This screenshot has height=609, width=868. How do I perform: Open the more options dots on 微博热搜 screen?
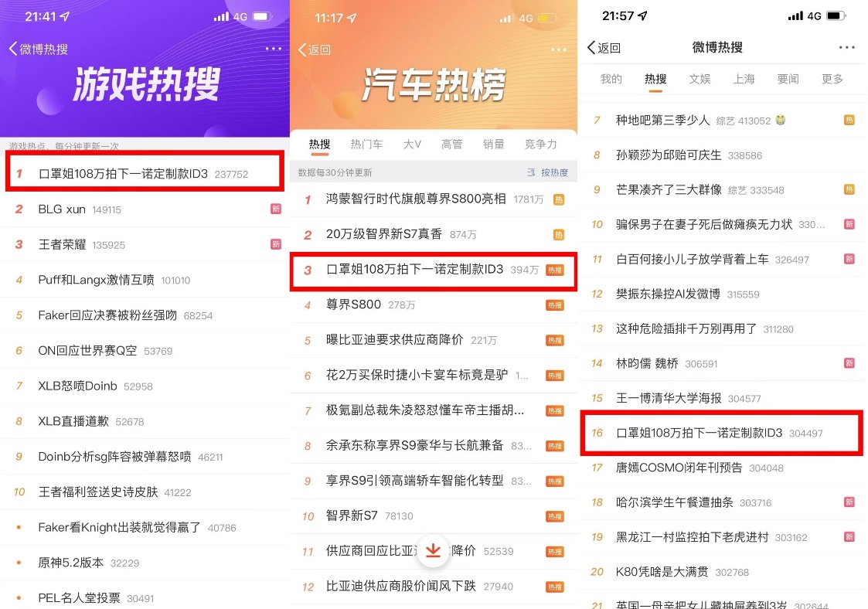846,48
